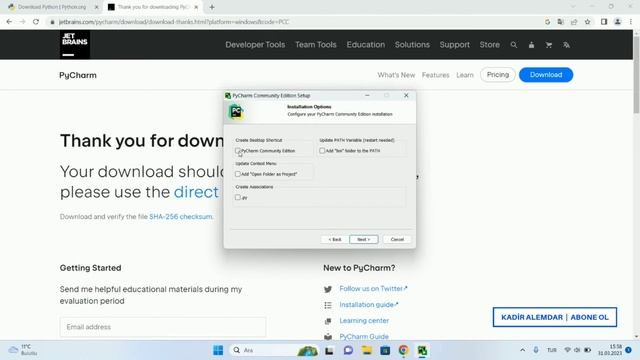The height and width of the screenshot is (360, 640).
Task: Open the SHA-256 checksum link
Action: tap(181, 217)
